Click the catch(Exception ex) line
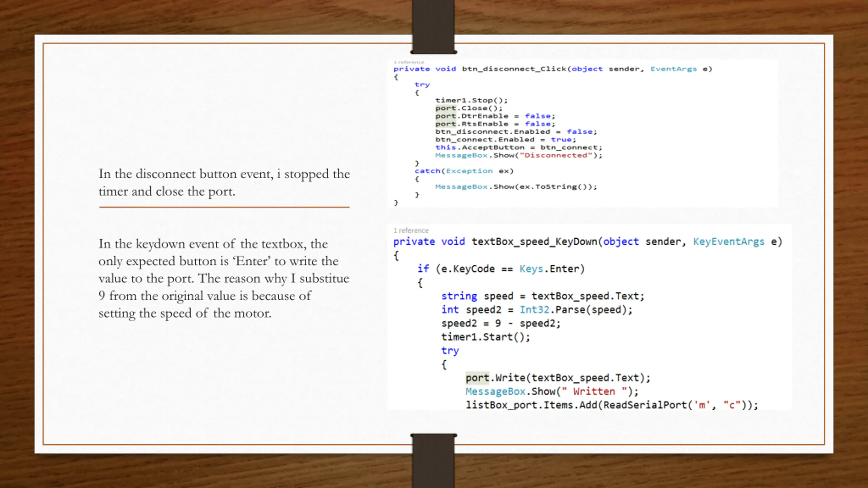The height and width of the screenshot is (488, 868). click(464, 171)
